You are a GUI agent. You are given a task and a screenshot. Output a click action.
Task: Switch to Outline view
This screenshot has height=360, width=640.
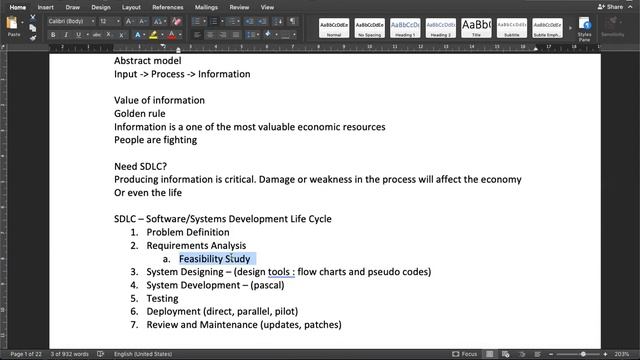(x=522, y=354)
